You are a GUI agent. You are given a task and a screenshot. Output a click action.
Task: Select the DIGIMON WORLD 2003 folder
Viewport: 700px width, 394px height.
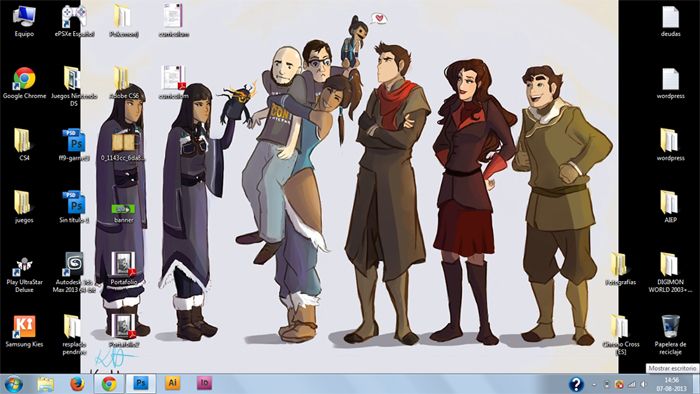(670, 273)
